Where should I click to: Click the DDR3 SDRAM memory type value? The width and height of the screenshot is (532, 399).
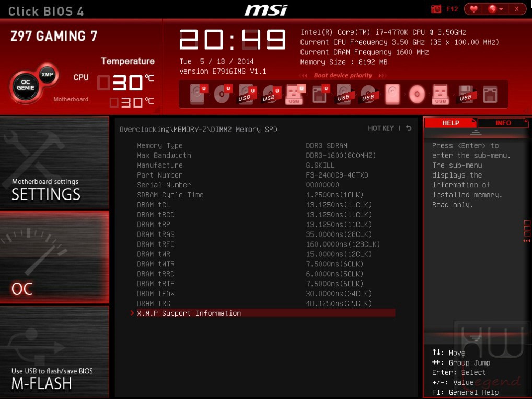coord(327,145)
